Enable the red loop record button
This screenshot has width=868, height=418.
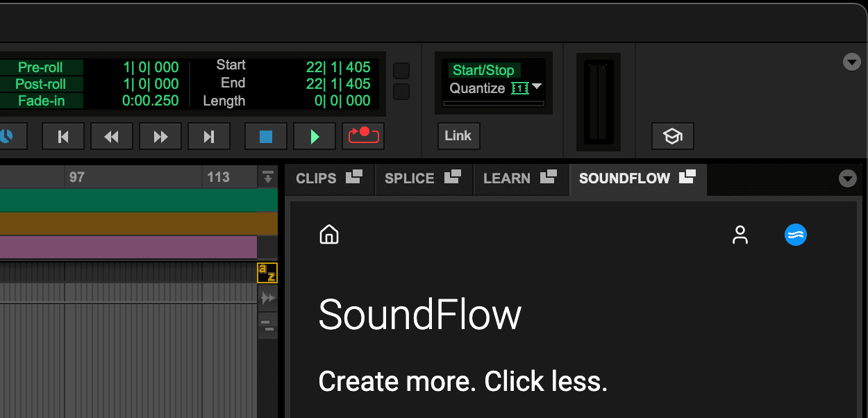tap(363, 136)
